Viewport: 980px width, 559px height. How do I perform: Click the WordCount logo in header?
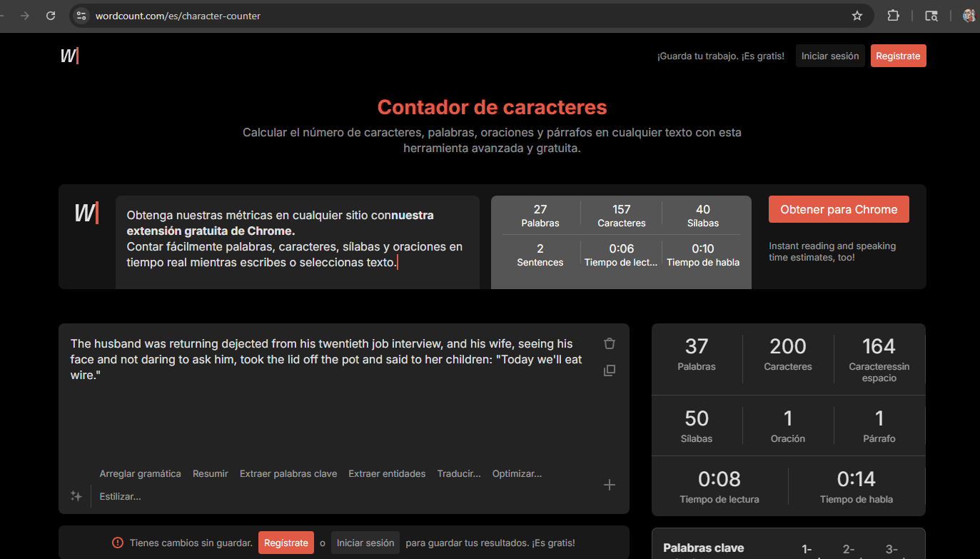(69, 56)
